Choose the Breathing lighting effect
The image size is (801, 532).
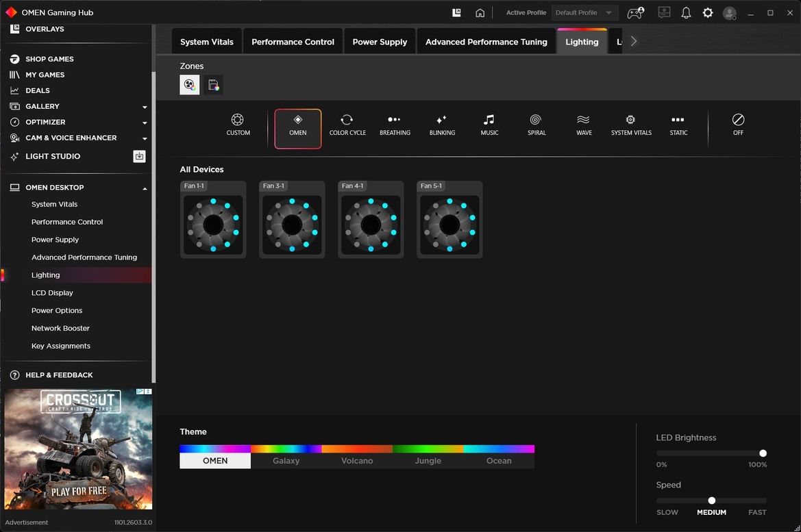point(395,125)
